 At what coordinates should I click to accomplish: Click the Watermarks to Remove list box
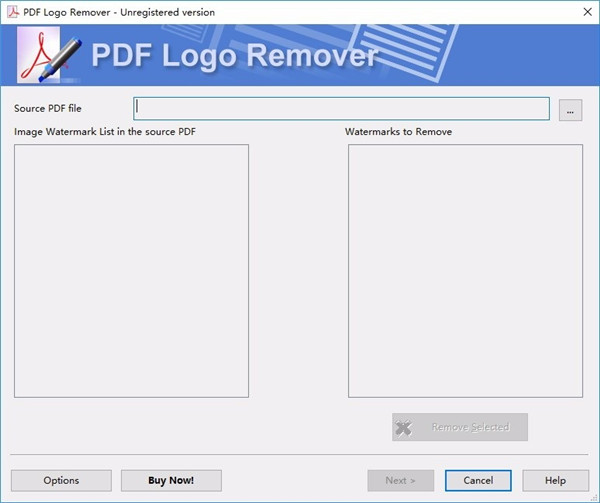coord(465,271)
